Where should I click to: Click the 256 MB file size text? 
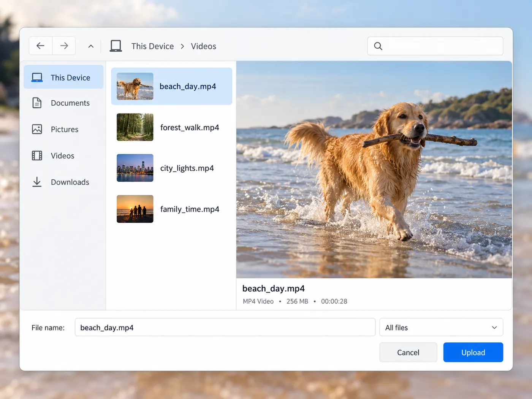(297, 301)
